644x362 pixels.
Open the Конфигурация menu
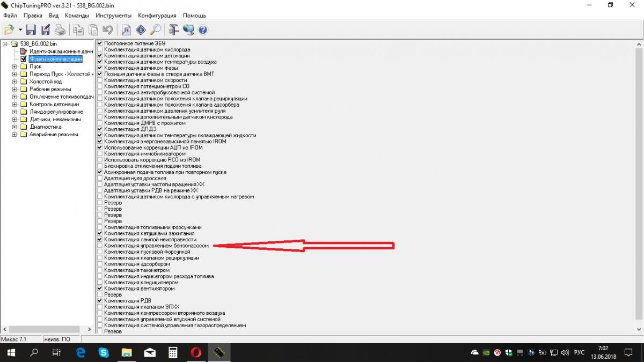click(x=158, y=16)
